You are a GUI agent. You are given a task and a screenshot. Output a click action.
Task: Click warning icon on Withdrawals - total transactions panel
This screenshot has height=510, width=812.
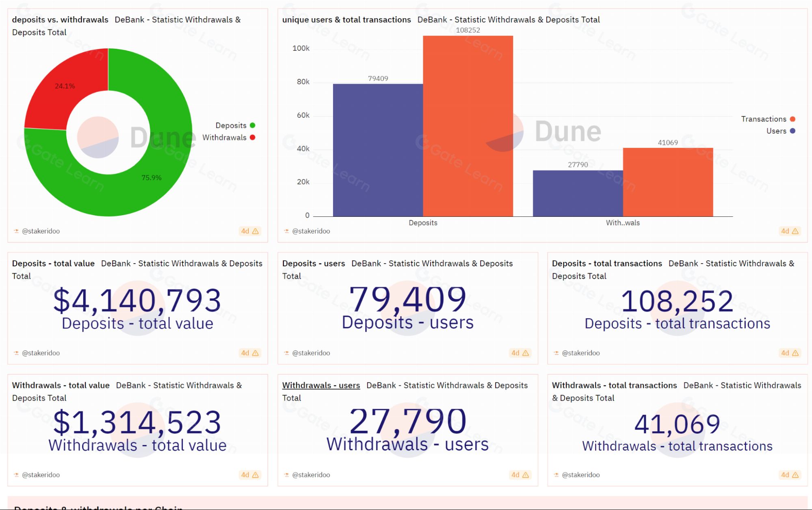pos(795,475)
